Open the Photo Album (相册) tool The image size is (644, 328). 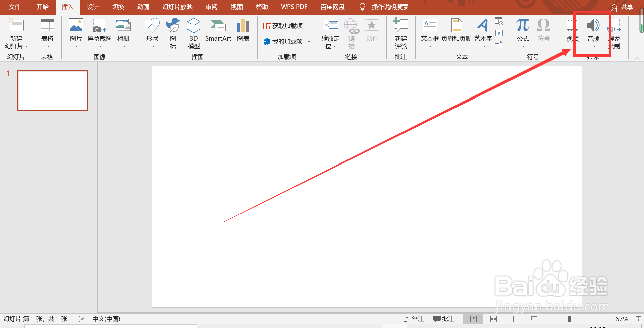tap(123, 34)
